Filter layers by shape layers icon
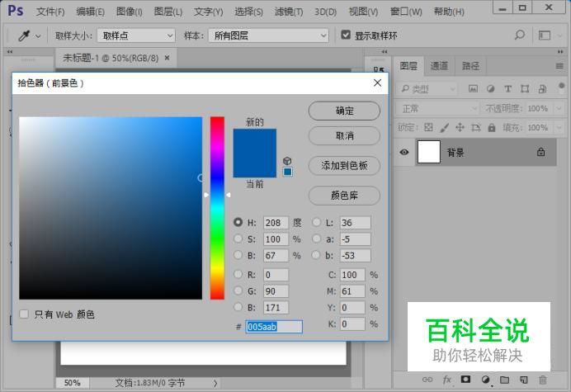 point(525,89)
